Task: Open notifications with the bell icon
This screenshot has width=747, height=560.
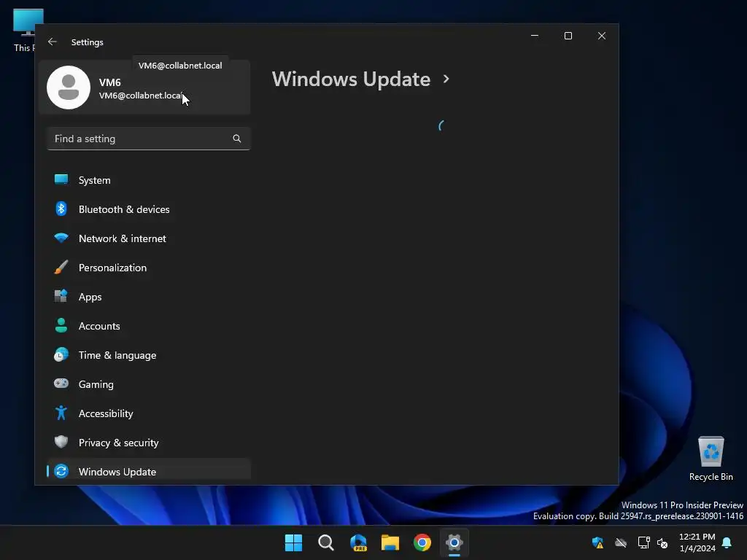Action: point(727,542)
